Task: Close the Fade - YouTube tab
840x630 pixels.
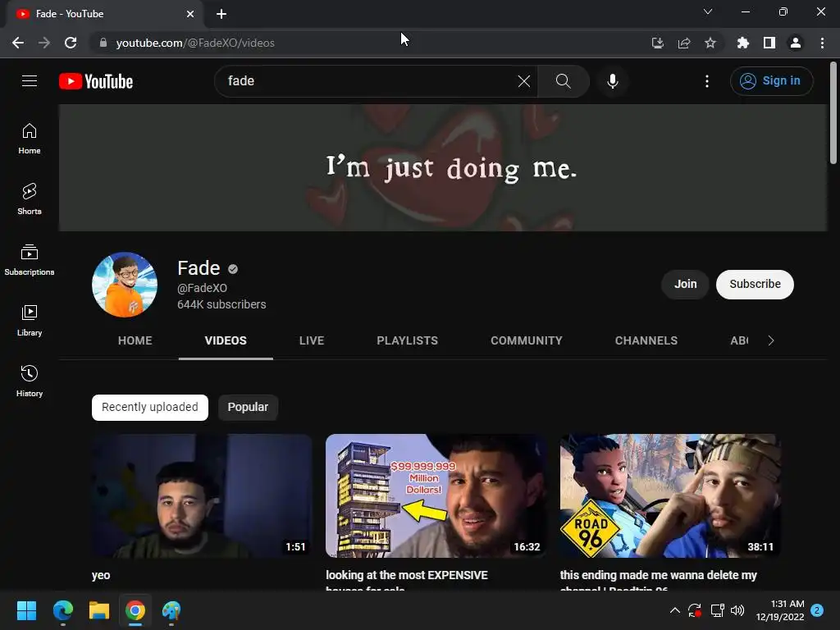Action: coord(190,14)
